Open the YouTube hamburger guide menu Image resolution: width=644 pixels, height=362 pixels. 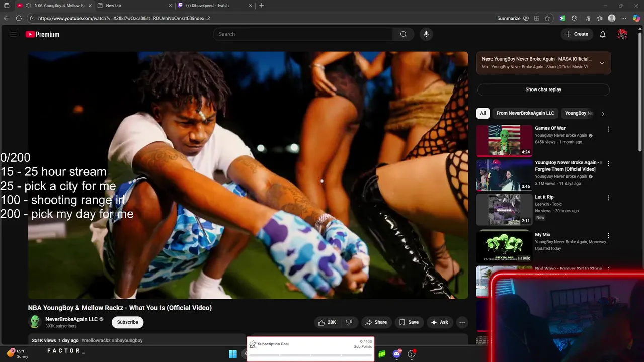coord(14,34)
